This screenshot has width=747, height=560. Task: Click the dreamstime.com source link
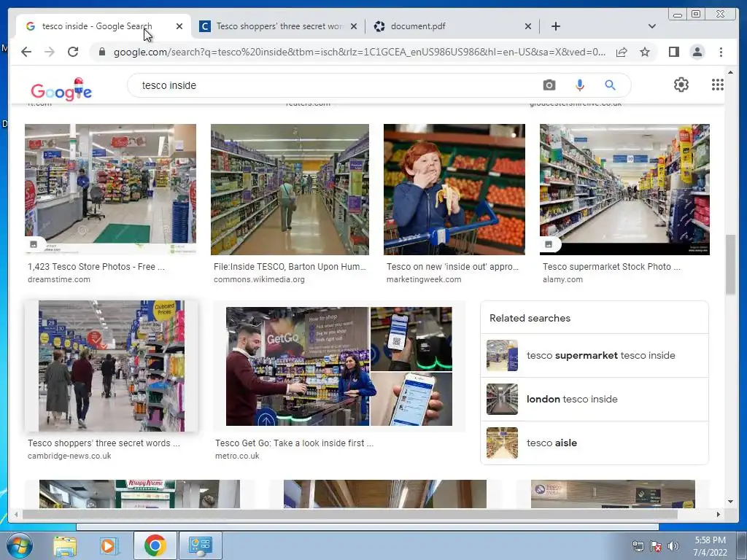click(59, 279)
